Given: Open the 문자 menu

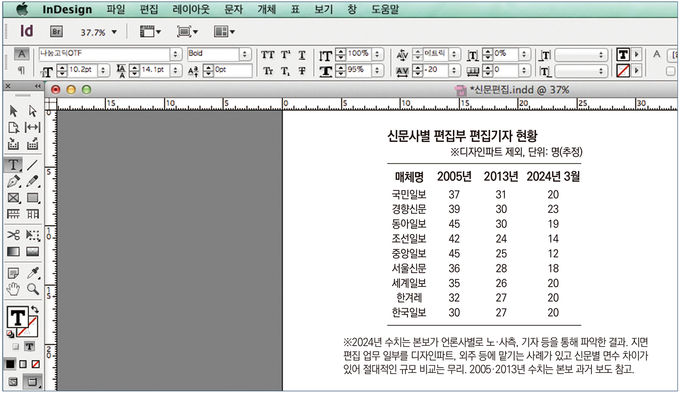Looking at the screenshot, I should pos(234,9).
